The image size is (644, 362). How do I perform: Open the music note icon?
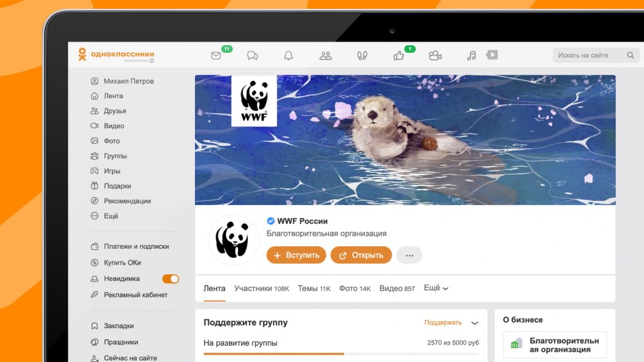(x=472, y=55)
